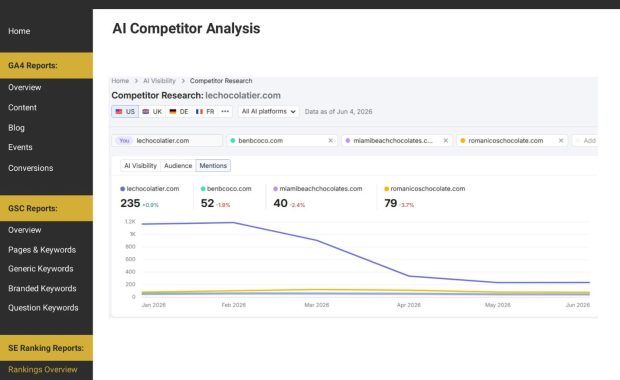Click Data as of Jun 4 text

(338, 112)
